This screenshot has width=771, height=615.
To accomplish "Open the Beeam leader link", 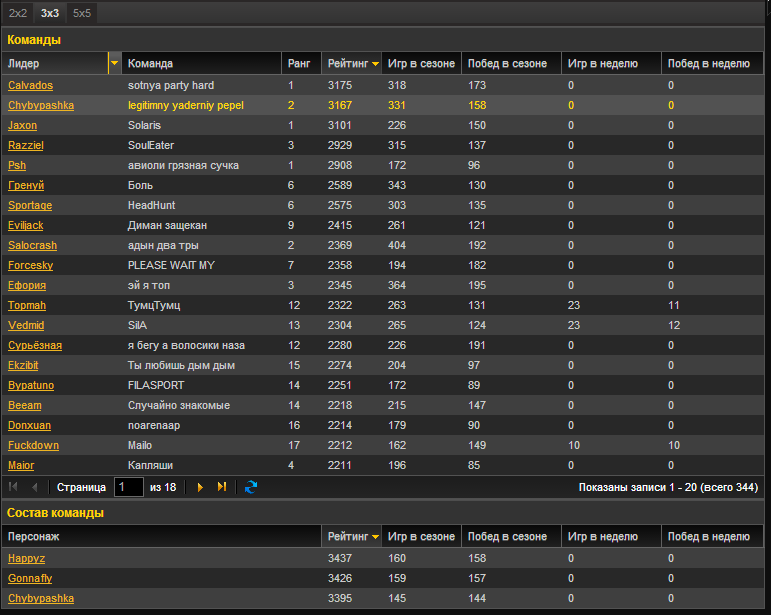I will [25, 405].
